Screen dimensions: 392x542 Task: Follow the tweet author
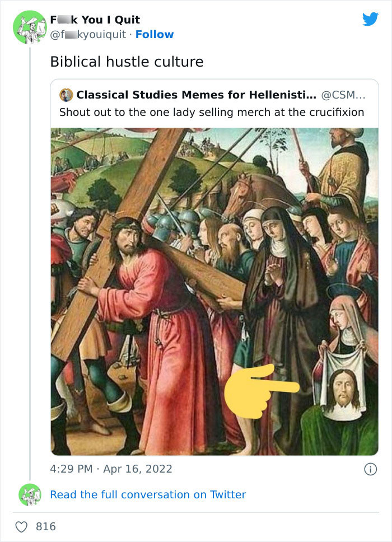(x=155, y=34)
